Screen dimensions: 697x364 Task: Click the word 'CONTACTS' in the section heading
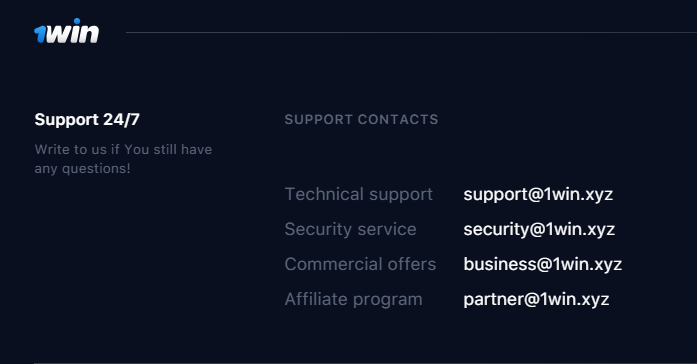point(398,120)
